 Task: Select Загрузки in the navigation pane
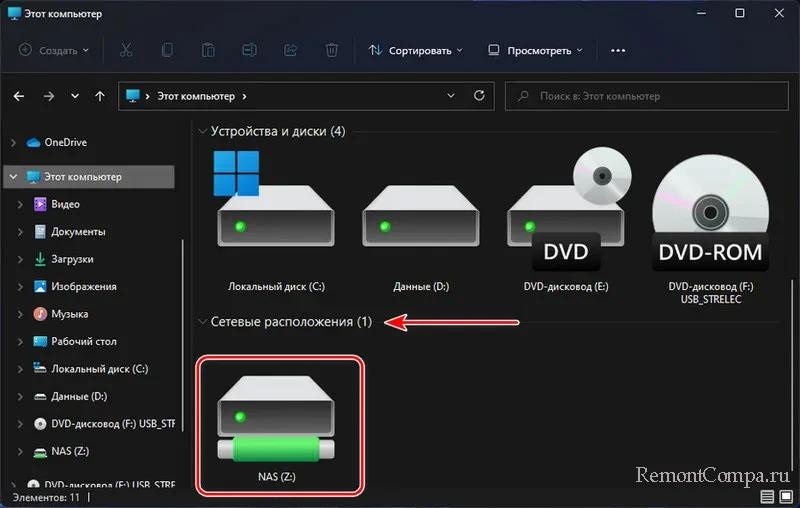click(72, 259)
